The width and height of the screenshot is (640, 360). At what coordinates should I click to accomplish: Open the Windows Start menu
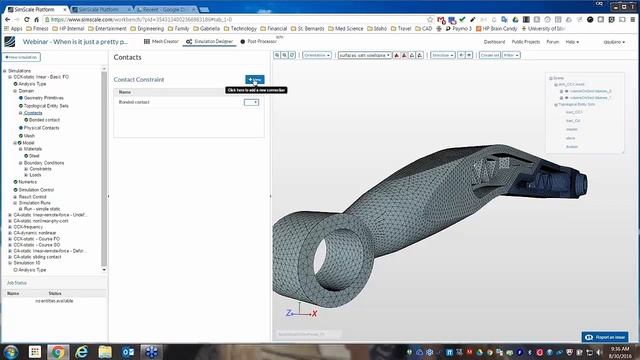click(11, 352)
